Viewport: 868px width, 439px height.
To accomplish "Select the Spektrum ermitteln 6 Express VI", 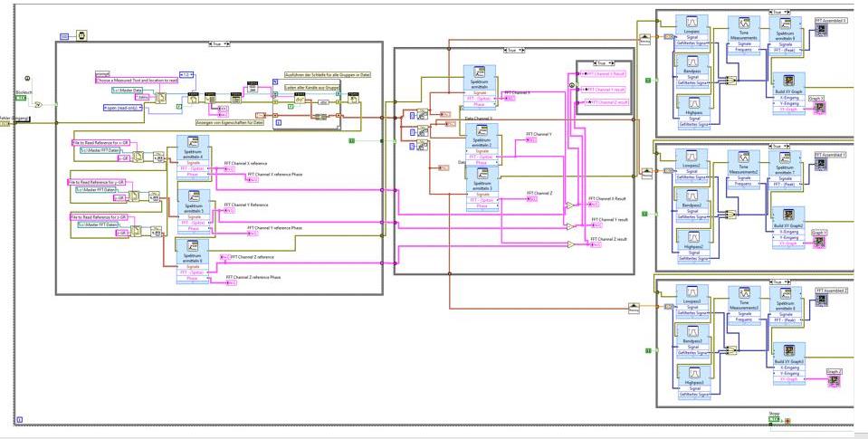I will click(x=193, y=262).
